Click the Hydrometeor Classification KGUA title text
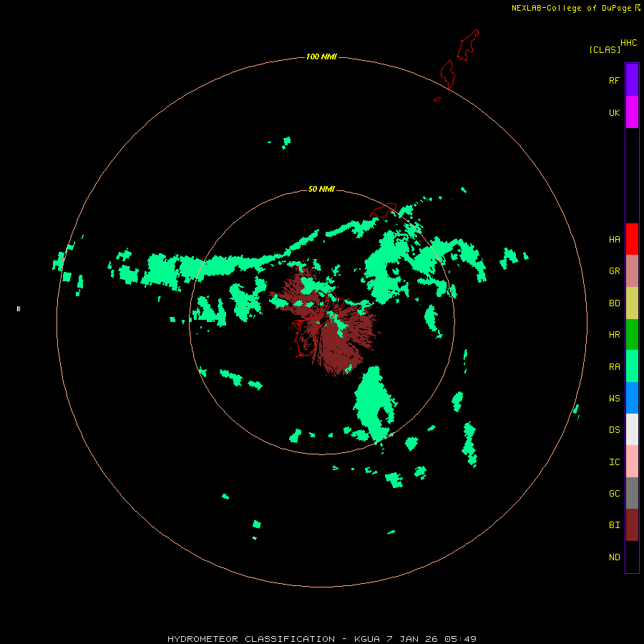Screen dimensions: 644x644 pos(321,639)
